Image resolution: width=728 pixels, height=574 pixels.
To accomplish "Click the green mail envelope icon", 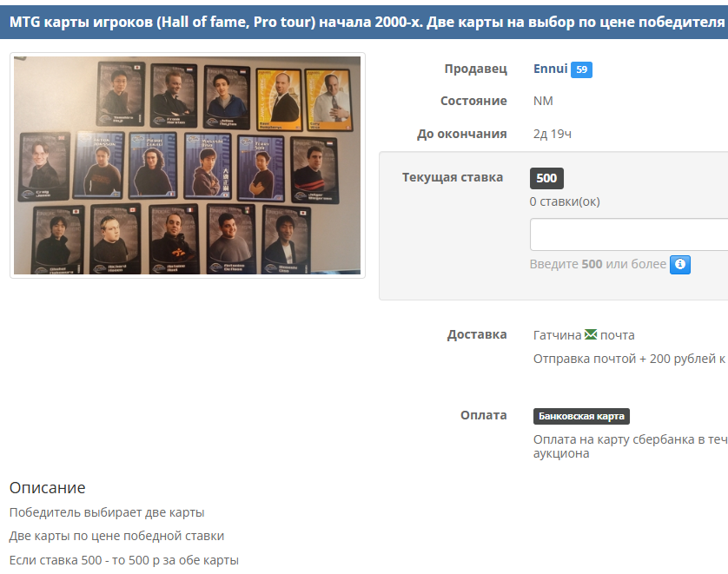I will click(x=591, y=334).
